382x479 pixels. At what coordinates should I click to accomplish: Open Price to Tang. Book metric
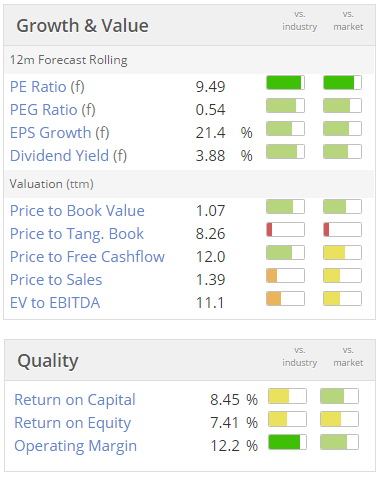coord(77,234)
